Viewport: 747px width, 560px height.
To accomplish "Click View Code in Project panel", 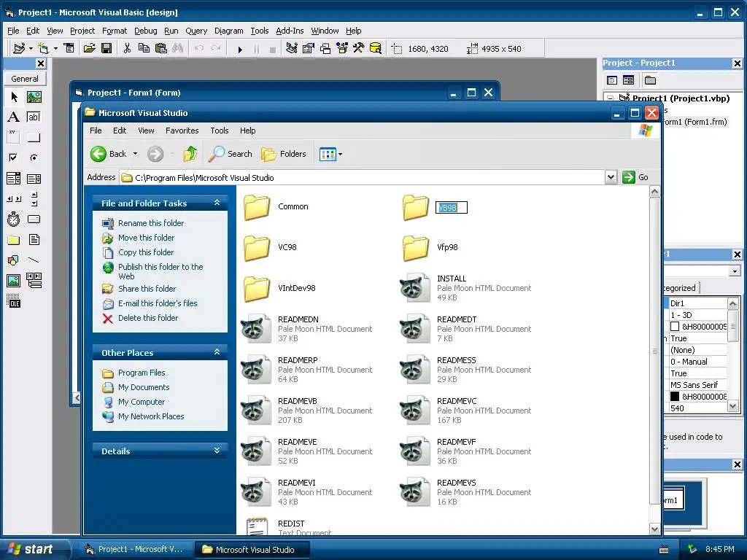I will [x=612, y=80].
